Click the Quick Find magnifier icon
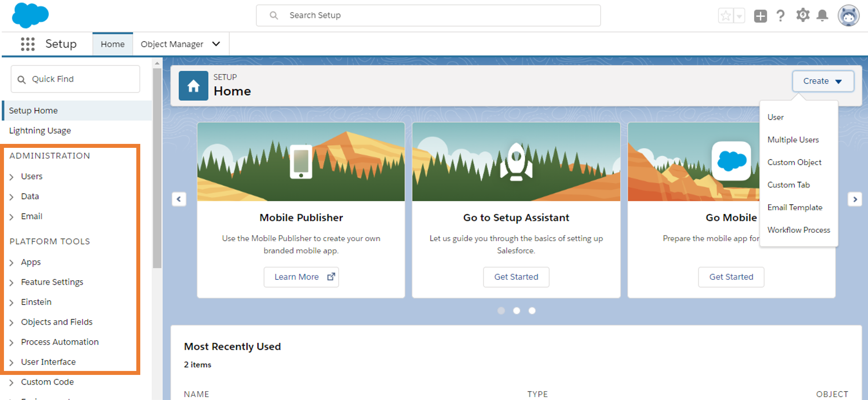 pos(22,80)
